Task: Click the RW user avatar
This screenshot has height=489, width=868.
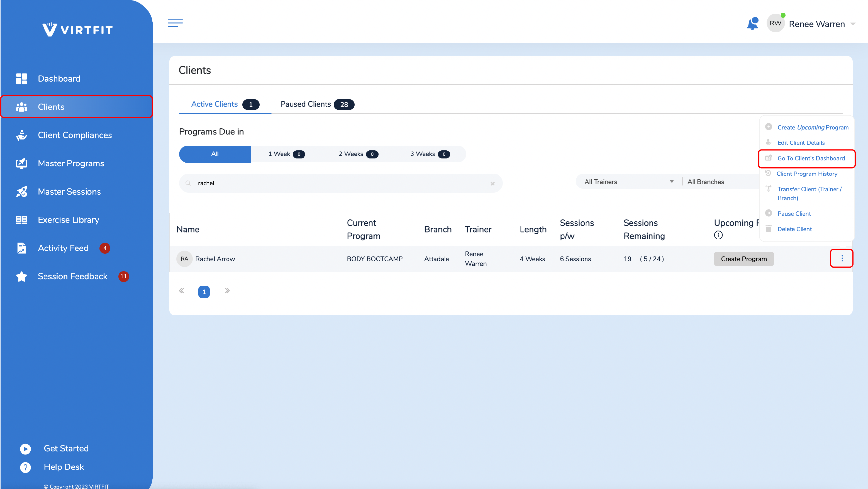Action: click(775, 23)
